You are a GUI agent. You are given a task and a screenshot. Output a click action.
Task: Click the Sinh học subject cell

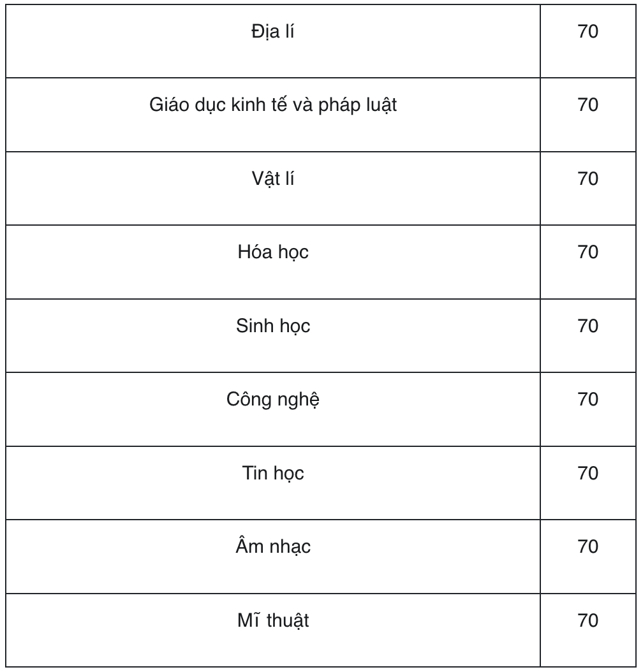click(x=273, y=335)
